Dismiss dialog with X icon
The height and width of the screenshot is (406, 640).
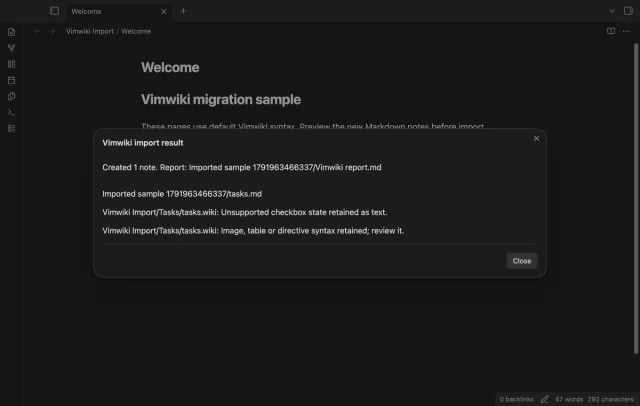[536, 139]
